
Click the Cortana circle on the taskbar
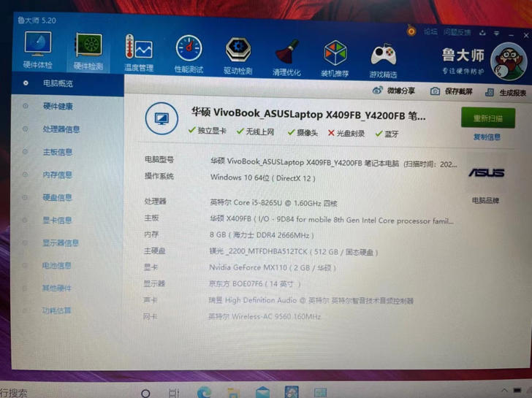tap(145, 394)
